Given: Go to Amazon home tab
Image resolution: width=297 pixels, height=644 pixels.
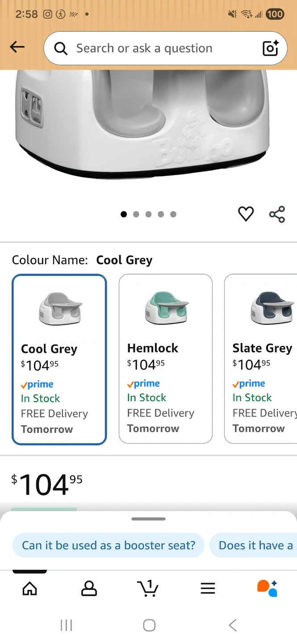Looking at the screenshot, I should pos(30,589).
